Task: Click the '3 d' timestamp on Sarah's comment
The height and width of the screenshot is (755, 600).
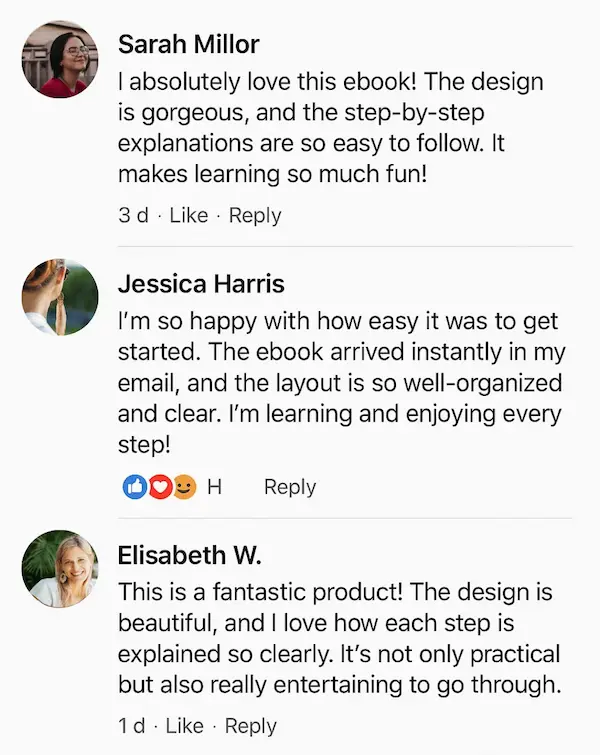Action: [133, 215]
